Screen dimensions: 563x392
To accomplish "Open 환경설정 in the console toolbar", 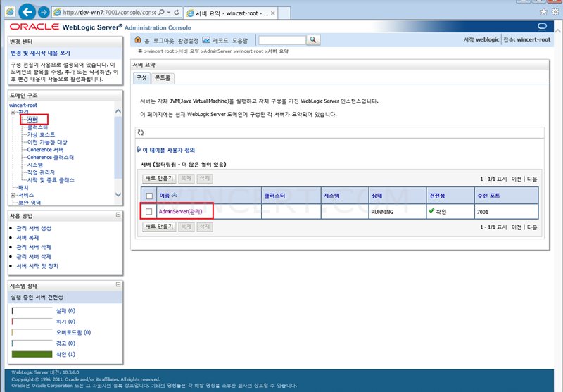I will pyautogui.click(x=188, y=41).
